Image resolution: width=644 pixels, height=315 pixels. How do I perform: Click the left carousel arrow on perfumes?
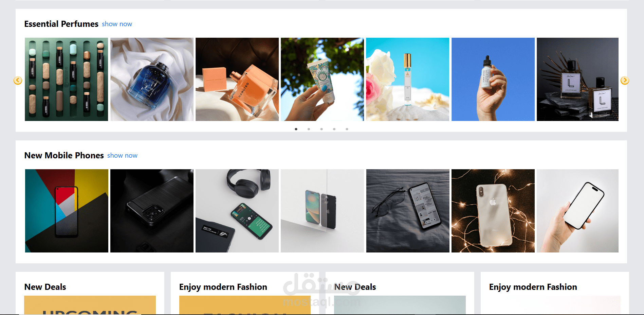(x=18, y=81)
